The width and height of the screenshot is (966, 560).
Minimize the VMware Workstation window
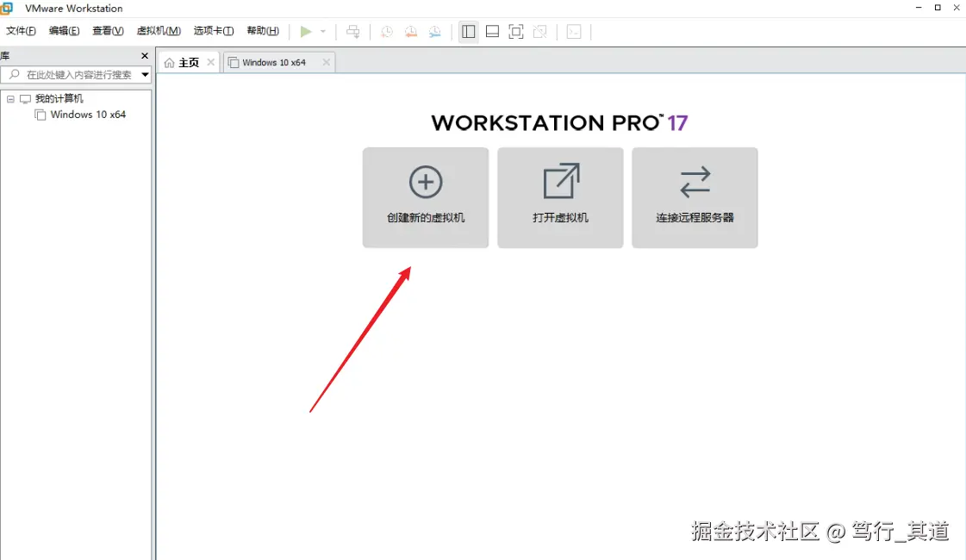(x=919, y=8)
